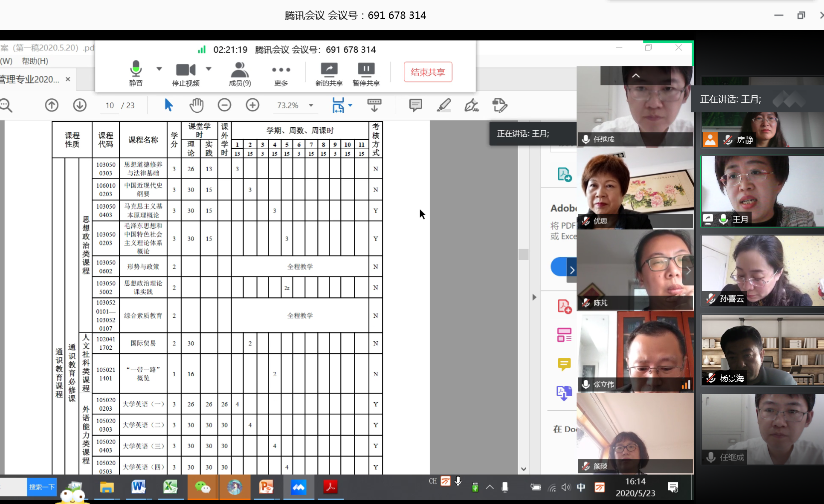Show hidden tray icons chevron
Image resolution: width=824 pixels, height=504 pixels.
[x=490, y=487]
